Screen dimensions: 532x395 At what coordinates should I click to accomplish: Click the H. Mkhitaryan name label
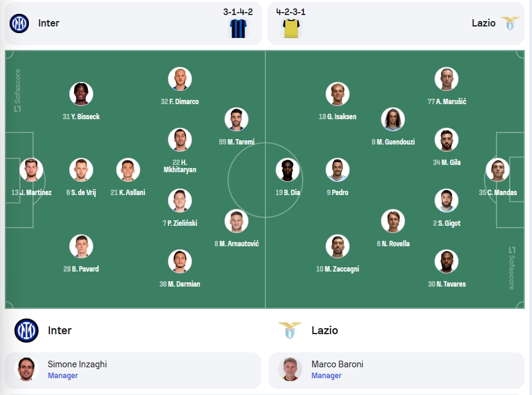180,166
